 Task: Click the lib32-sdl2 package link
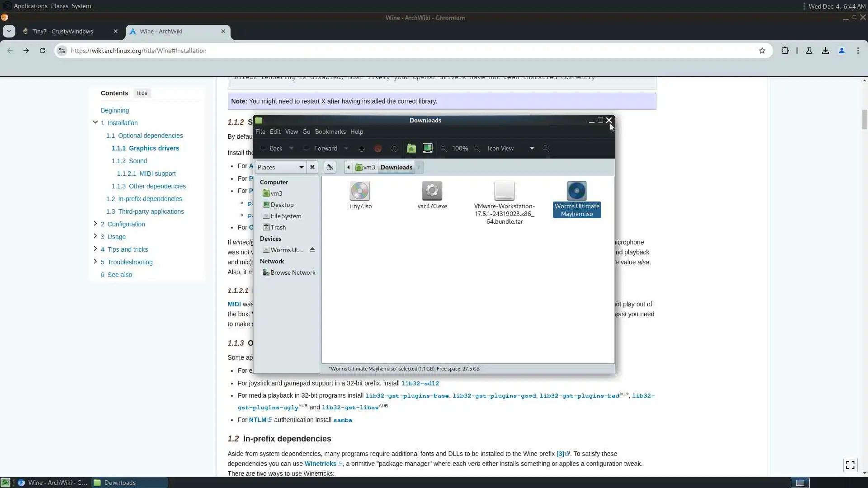pyautogui.click(x=420, y=383)
